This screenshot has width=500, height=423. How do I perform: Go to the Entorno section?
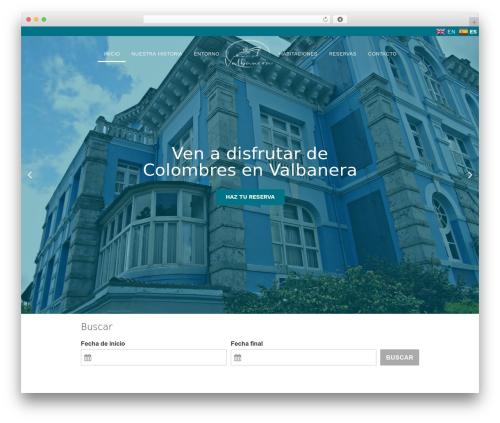point(206,54)
